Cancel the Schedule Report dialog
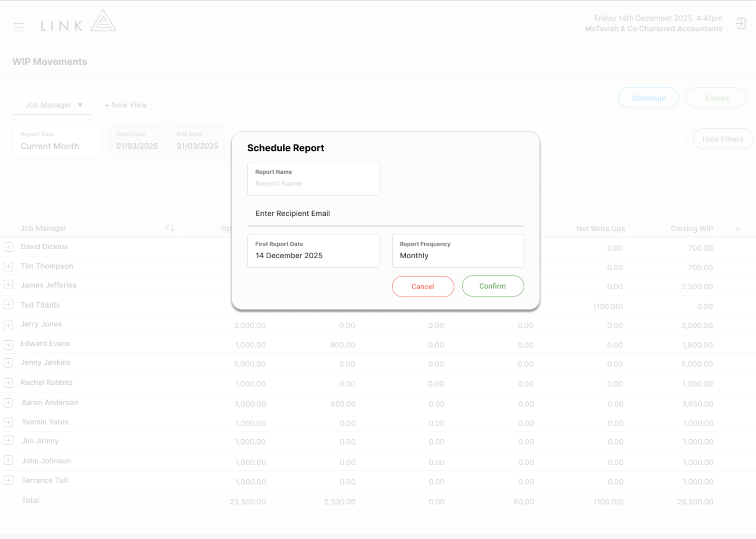The image size is (756, 539). [x=423, y=286]
